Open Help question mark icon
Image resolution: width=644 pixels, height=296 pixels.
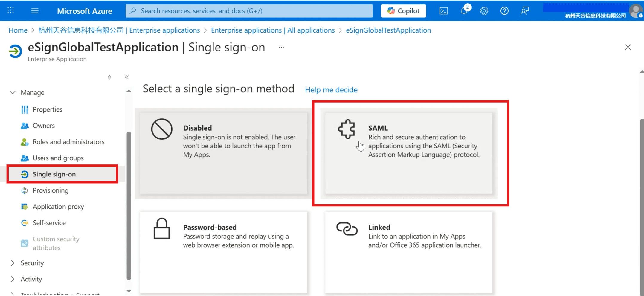pyautogui.click(x=504, y=11)
